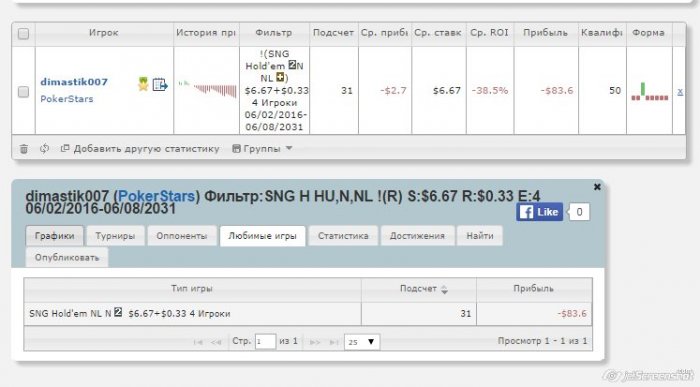Click the Опубликовать button

point(67,258)
